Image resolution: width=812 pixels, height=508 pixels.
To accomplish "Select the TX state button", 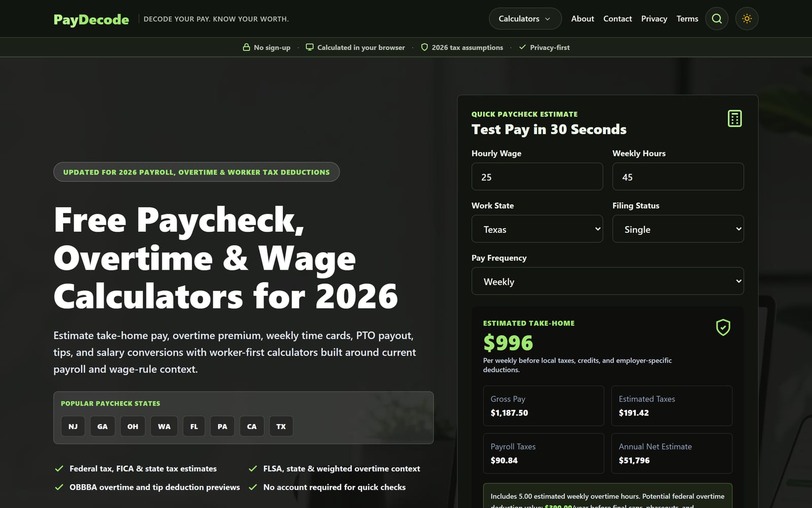I will pos(281,426).
